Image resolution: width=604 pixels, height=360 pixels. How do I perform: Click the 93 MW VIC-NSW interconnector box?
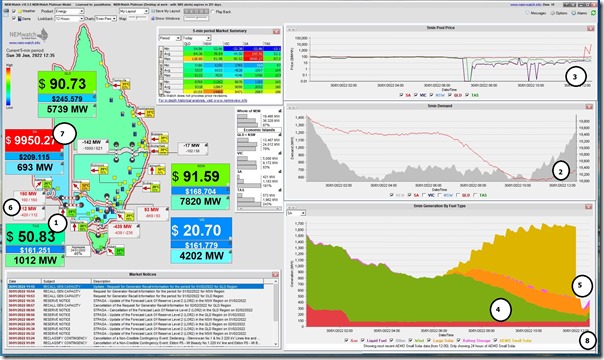[x=153, y=213]
